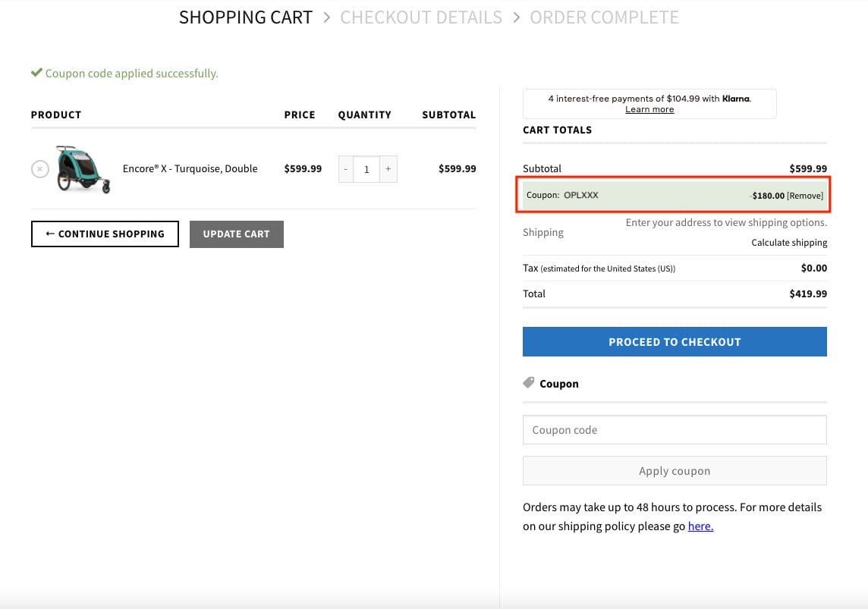Remove the OPLXXX coupon

[x=805, y=196]
